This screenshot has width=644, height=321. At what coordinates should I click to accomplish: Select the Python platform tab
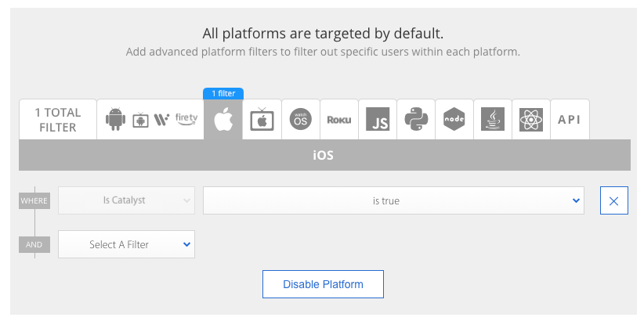[x=416, y=120]
